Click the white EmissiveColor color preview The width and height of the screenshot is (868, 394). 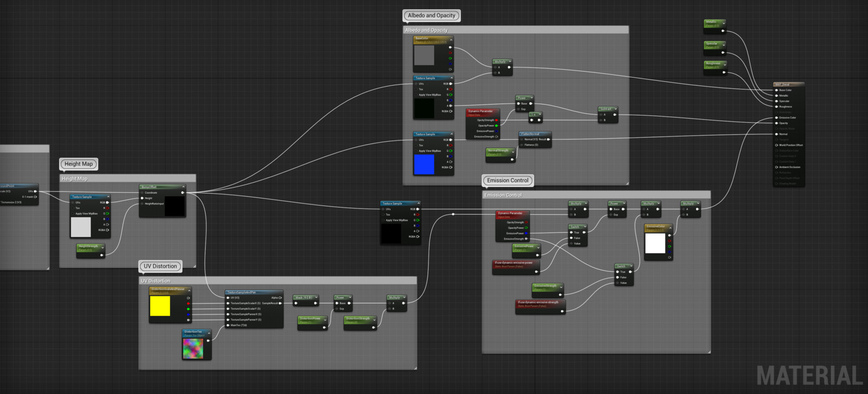point(655,243)
